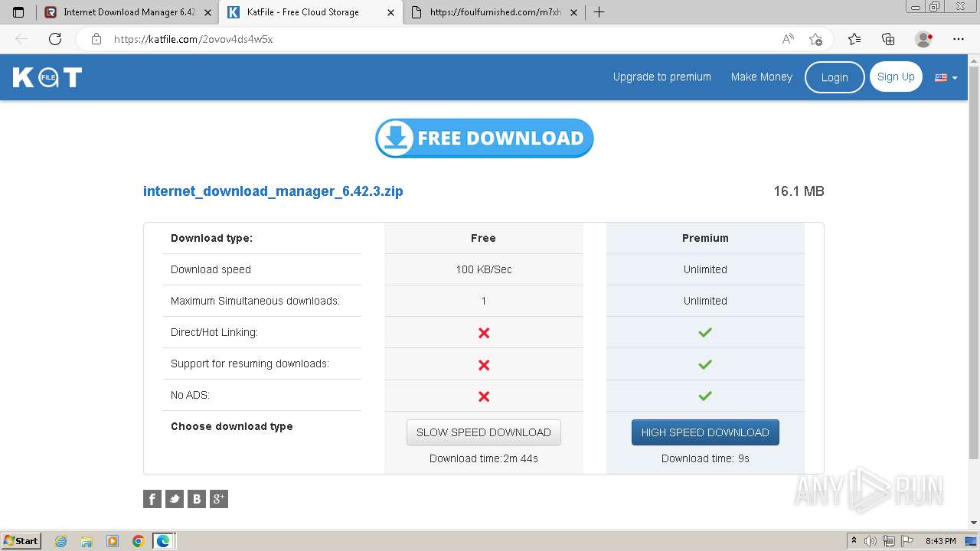Open Edge settings and more menu

click(x=959, y=39)
